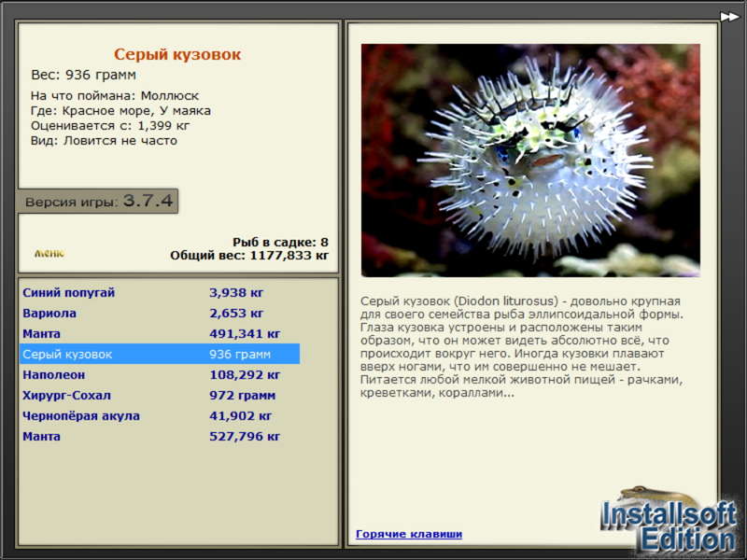Viewport: 747px width, 560px height.
Task: Open the Горячие клавиши link
Action: [x=409, y=534]
